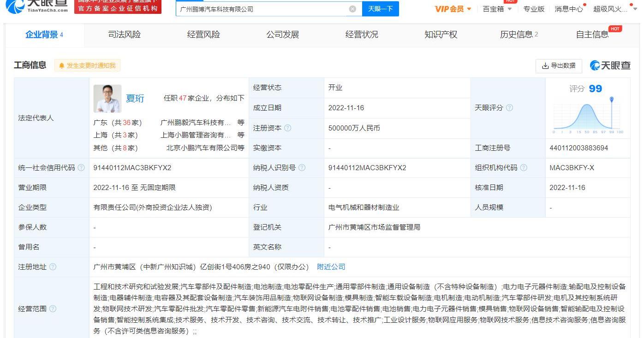Switch to the 知识产权 tab
Viewport: 644px width, 338px height.
(x=441, y=35)
